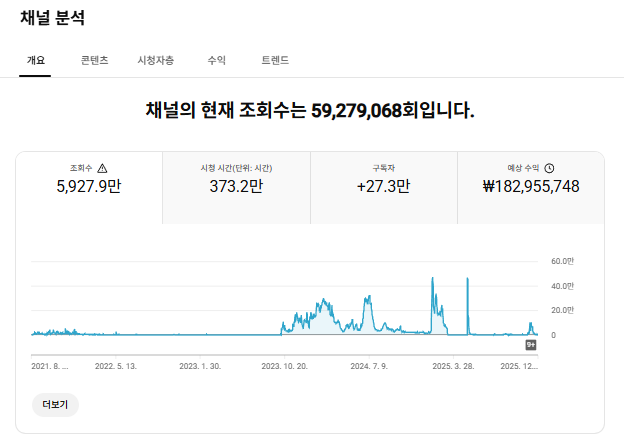Show the 시청 시간 metric chart
This screenshot has height=446, width=624.
[236, 187]
